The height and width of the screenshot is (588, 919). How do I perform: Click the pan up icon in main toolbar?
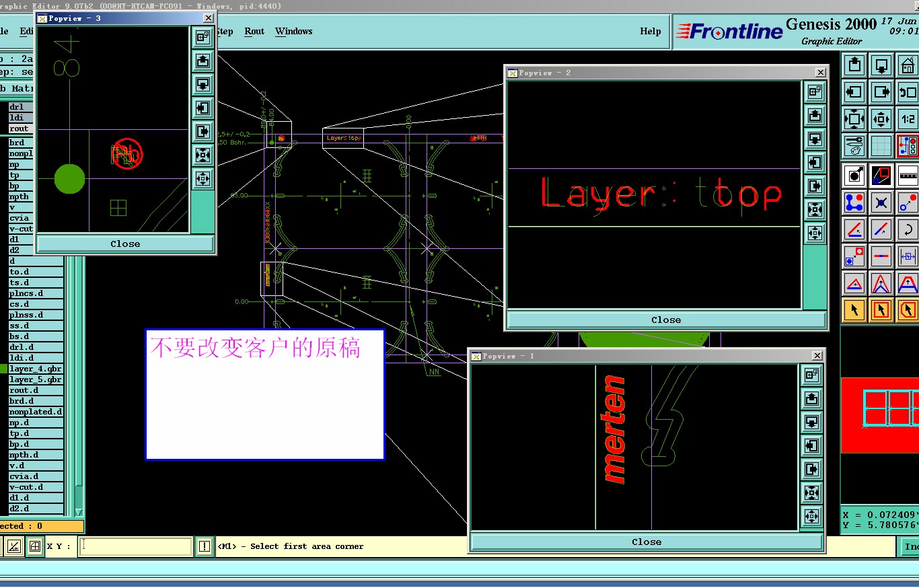(x=854, y=65)
